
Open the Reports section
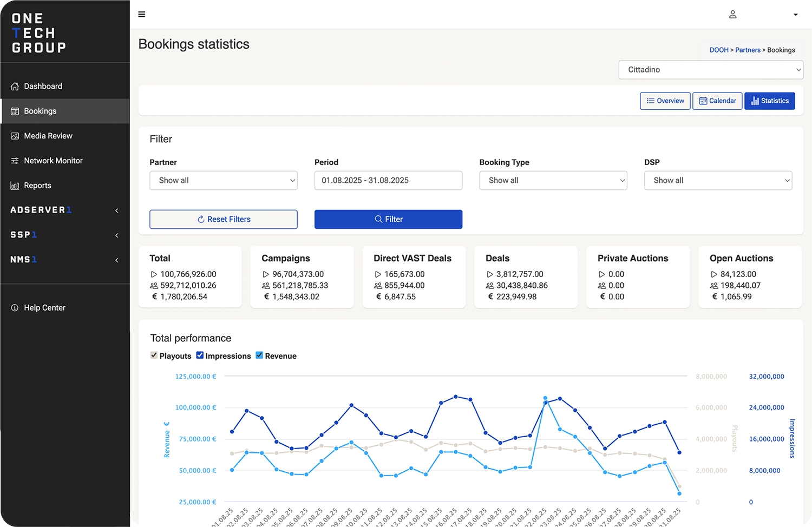65,186
